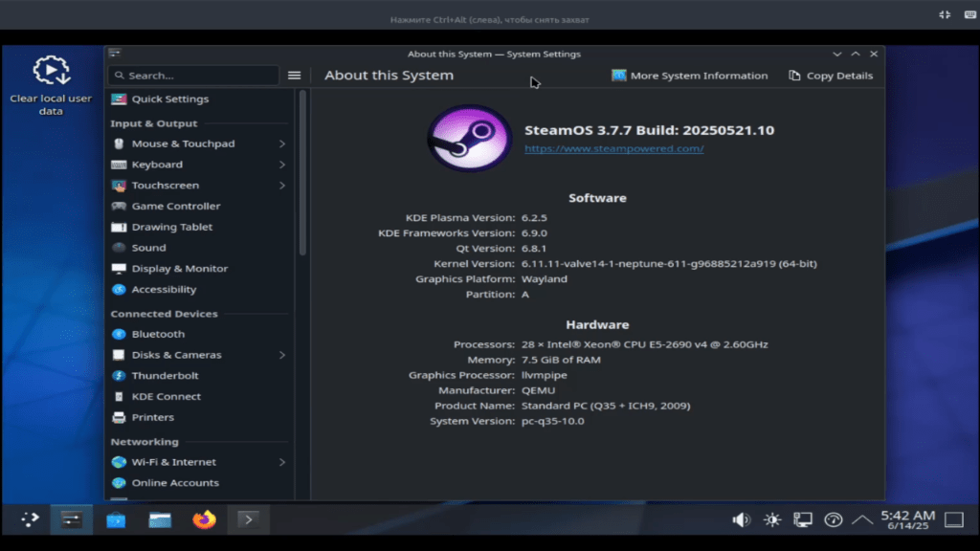Launch Firefox from the taskbar

(204, 519)
